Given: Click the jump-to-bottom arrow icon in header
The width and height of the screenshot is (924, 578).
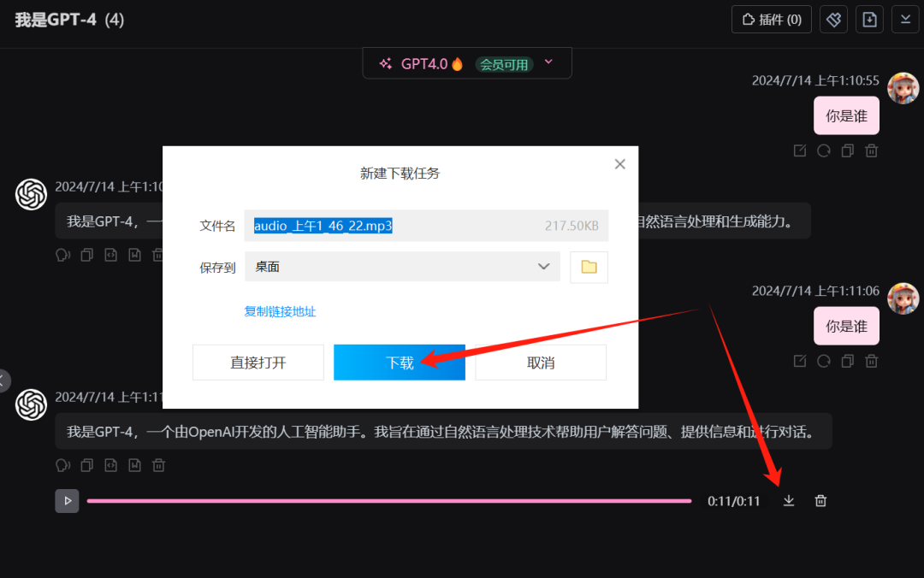Looking at the screenshot, I should (x=905, y=20).
